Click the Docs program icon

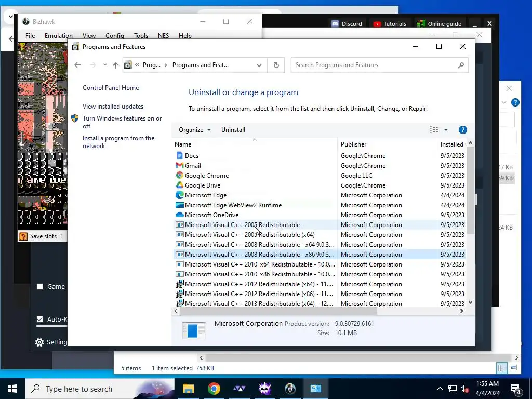pos(179,156)
